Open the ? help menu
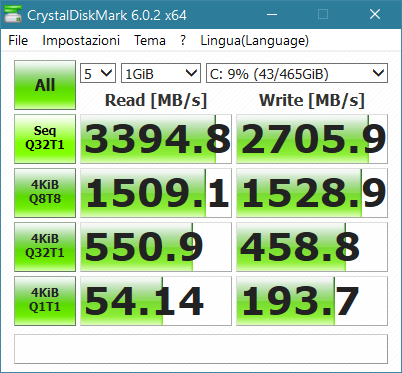Image resolution: width=402 pixels, height=373 pixels. pos(183,40)
